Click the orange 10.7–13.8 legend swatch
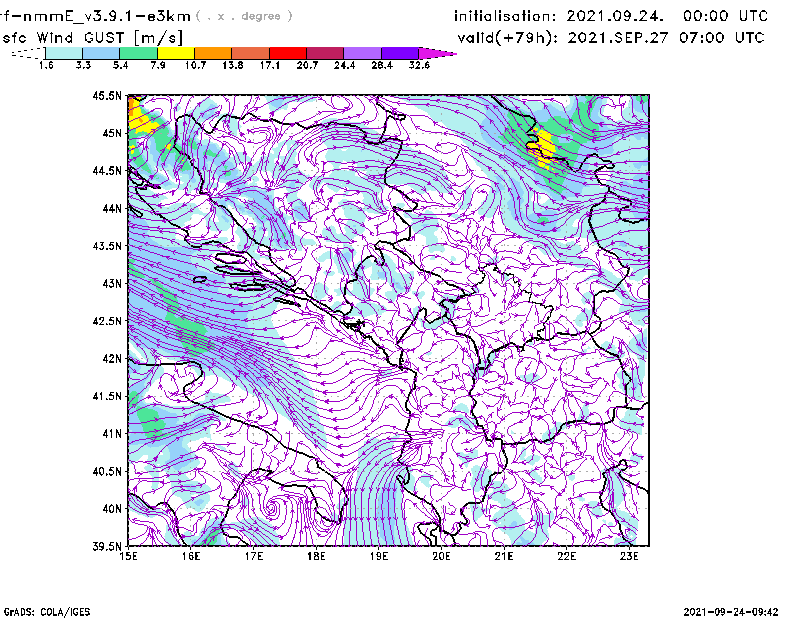The width and height of the screenshot is (800, 618). point(213,53)
